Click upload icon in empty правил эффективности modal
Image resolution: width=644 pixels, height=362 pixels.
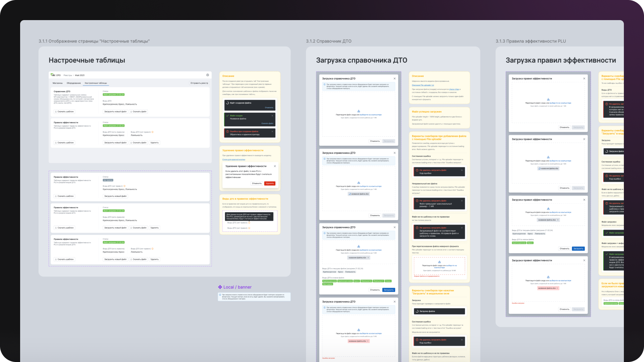[x=548, y=99]
